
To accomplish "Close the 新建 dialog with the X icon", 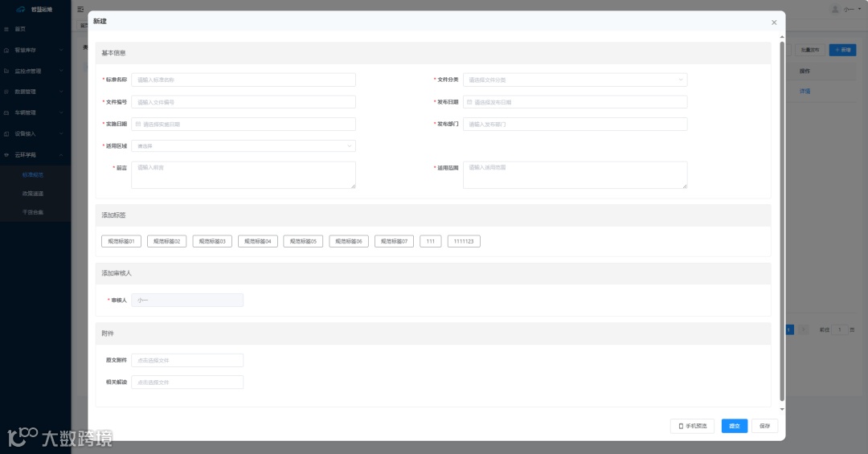I will [x=774, y=22].
